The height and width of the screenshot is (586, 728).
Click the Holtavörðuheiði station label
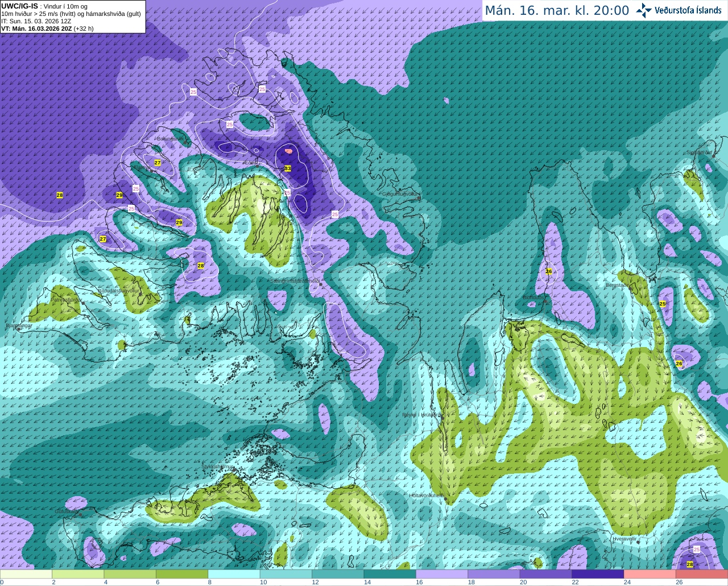[427, 496]
